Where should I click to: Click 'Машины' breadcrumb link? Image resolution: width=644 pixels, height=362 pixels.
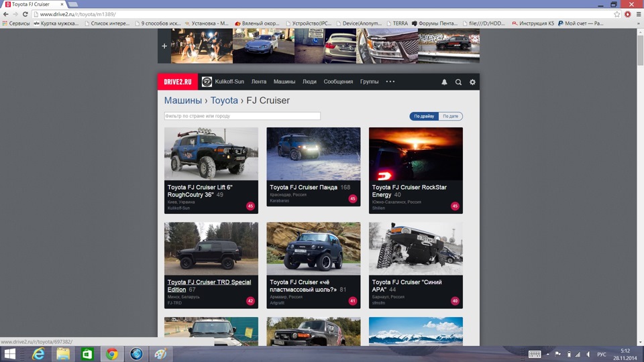(x=182, y=101)
